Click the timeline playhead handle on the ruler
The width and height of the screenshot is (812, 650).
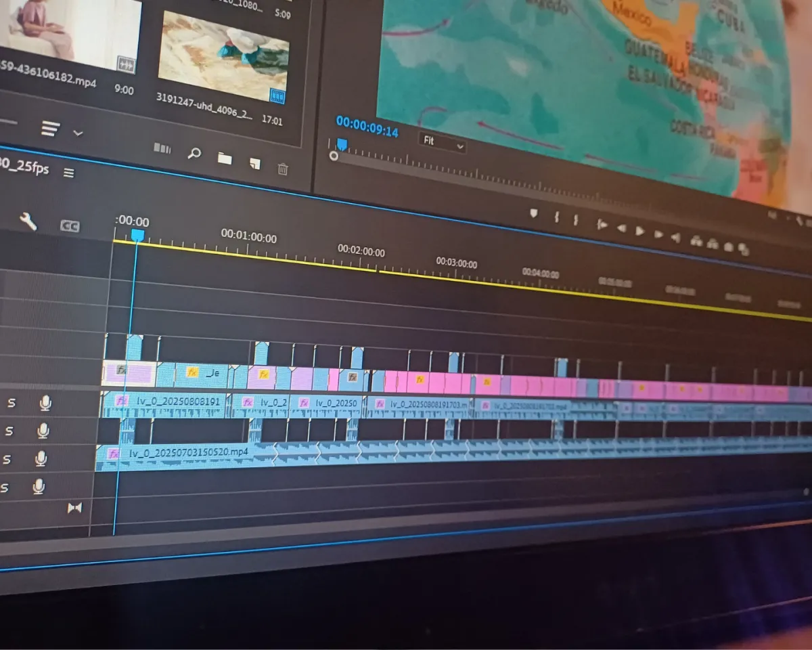(x=137, y=235)
